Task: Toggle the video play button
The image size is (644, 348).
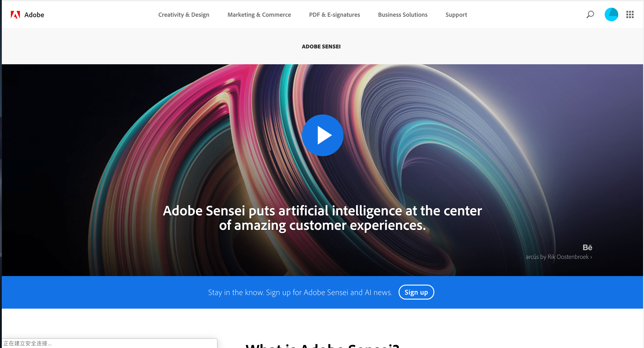Action: coord(322,134)
